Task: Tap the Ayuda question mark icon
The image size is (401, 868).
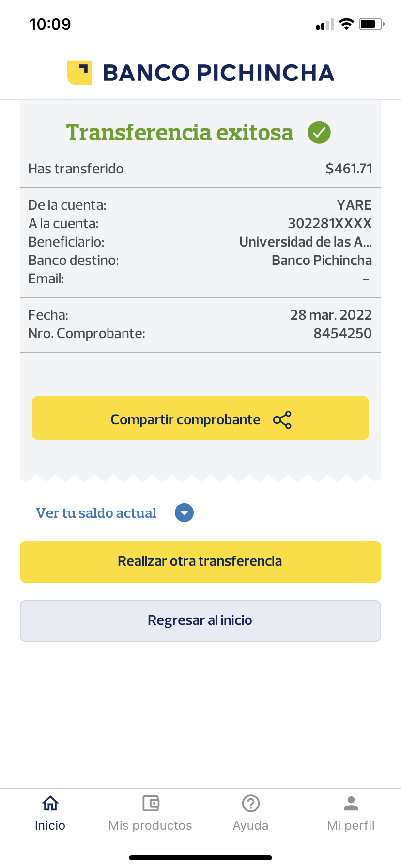Action: coord(251,804)
